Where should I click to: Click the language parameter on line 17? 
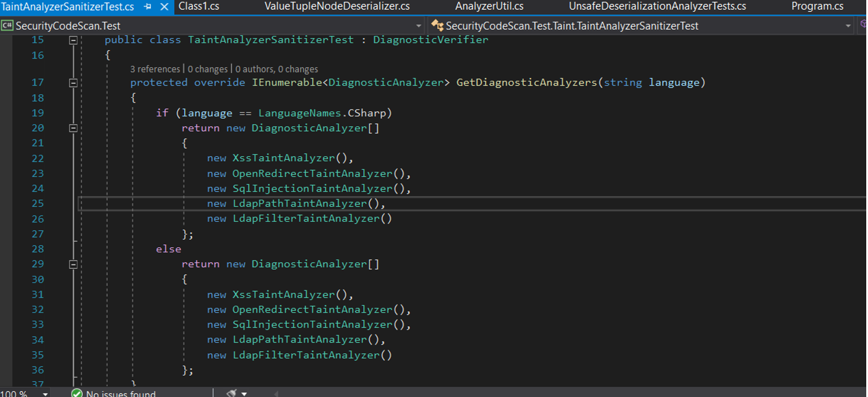674,83
